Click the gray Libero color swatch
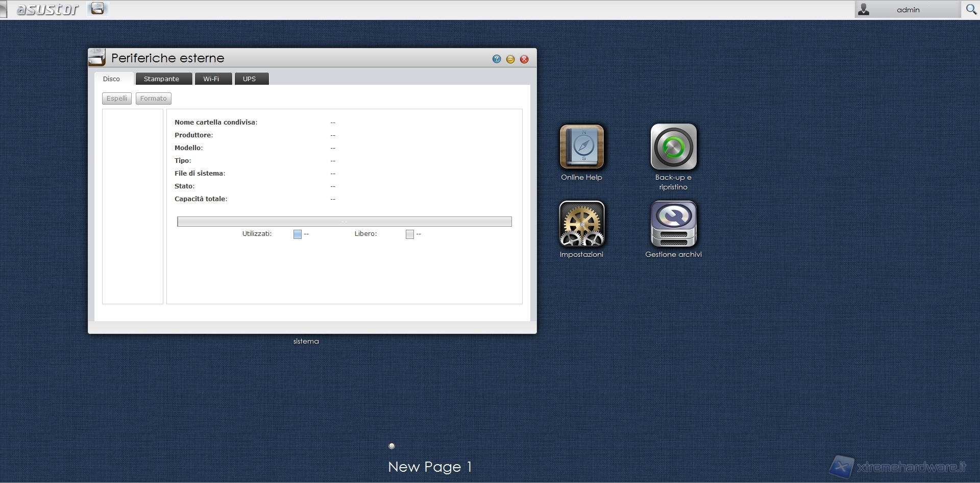This screenshot has height=483, width=980. point(409,234)
